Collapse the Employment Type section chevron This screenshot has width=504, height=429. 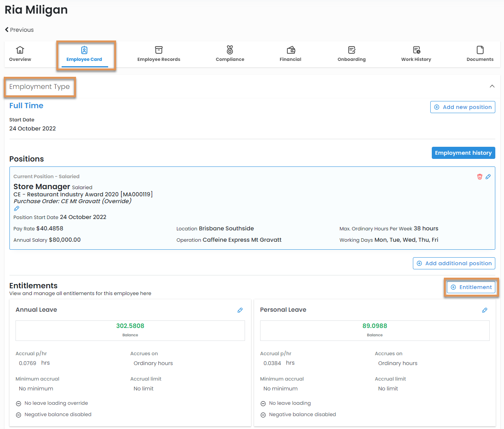click(492, 86)
